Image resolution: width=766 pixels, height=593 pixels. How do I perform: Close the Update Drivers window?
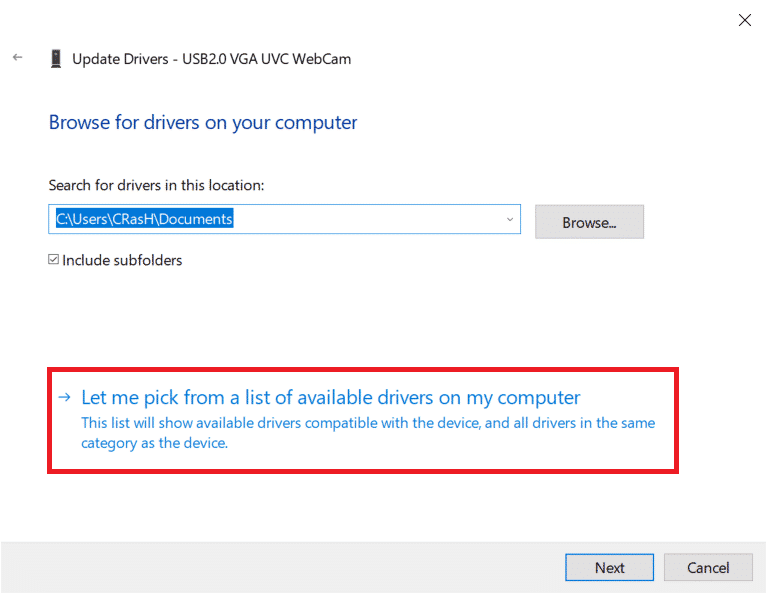click(x=744, y=19)
